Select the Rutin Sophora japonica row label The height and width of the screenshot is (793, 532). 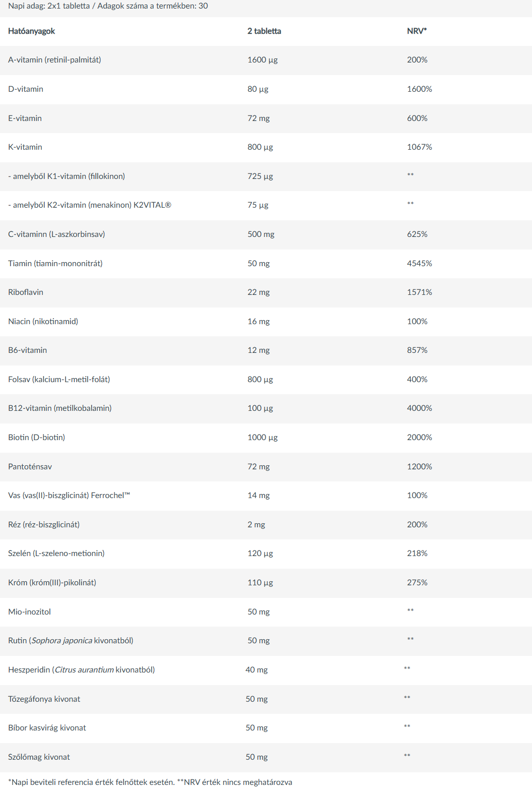click(x=71, y=641)
